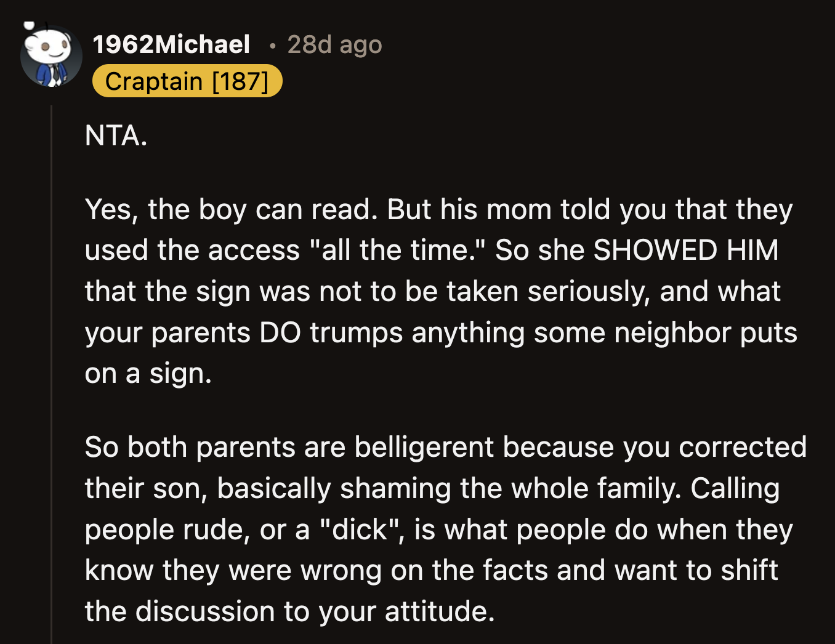Click the 1962Michael Snoo avatar

tap(52, 56)
